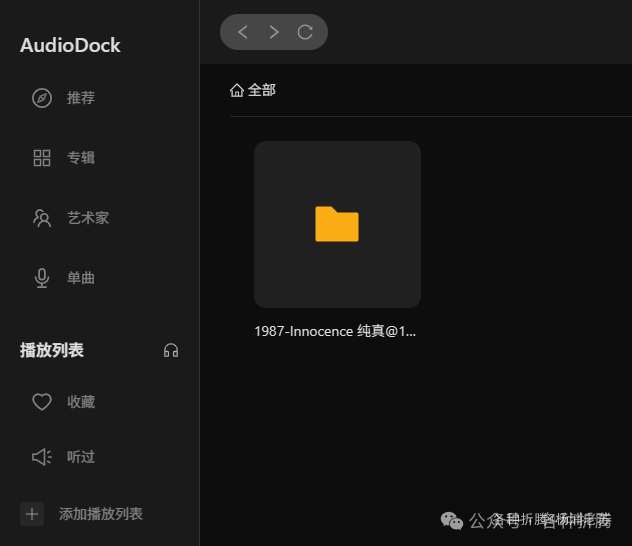Viewport: 632px width, 546px height.
Task: Click the compass icon beside 推荐
Action: (42, 98)
